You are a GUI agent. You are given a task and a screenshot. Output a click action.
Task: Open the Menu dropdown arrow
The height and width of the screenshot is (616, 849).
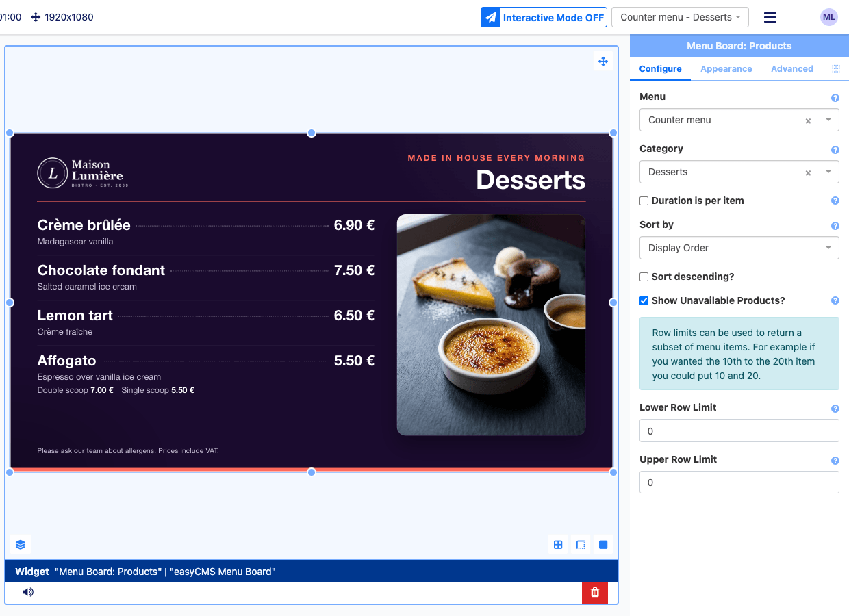coord(828,120)
